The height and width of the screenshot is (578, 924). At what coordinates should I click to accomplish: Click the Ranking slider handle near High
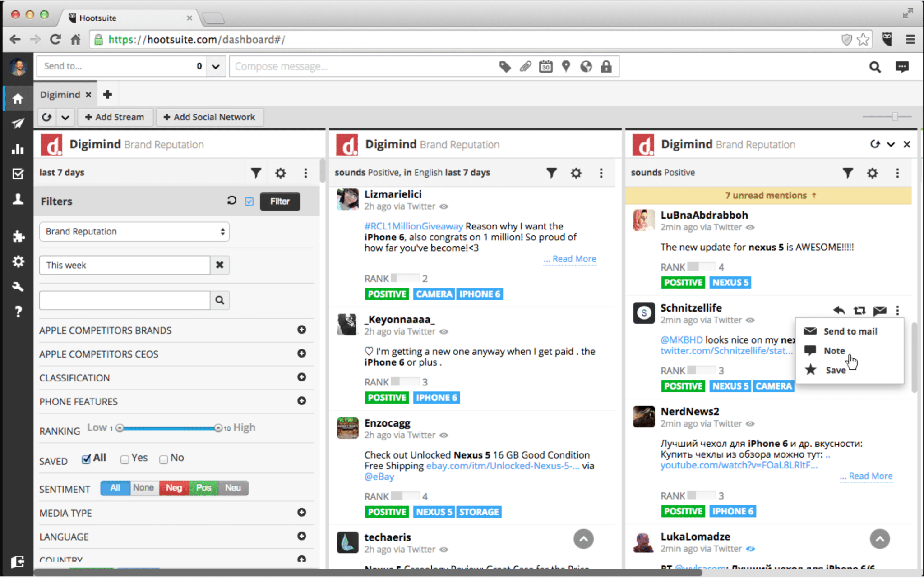[x=219, y=427]
